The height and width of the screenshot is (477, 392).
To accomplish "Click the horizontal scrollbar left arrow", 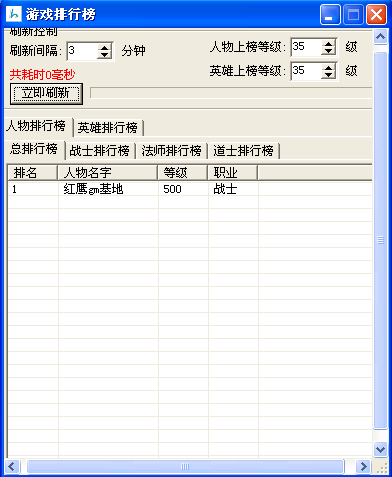I will pyautogui.click(x=12, y=466).
